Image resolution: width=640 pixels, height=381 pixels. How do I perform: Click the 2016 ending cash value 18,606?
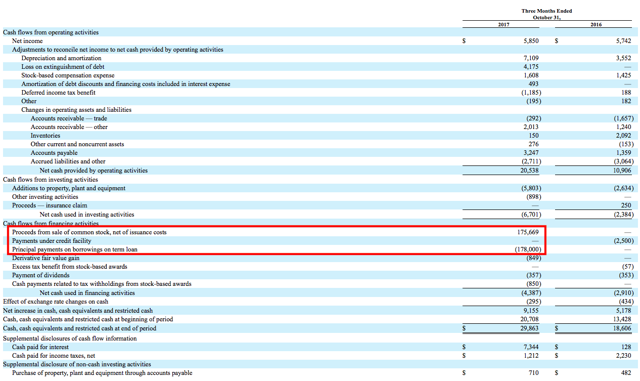622,328
